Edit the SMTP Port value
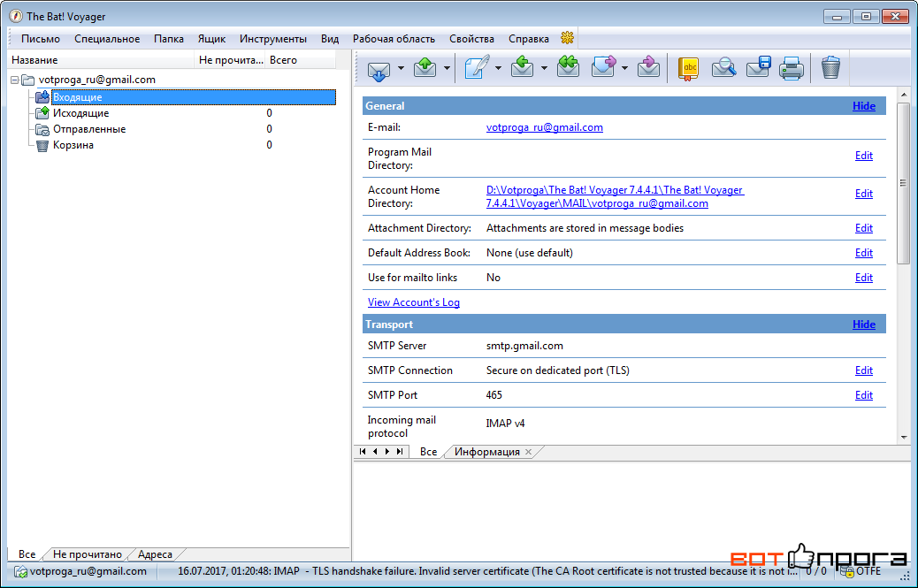 tap(863, 395)
